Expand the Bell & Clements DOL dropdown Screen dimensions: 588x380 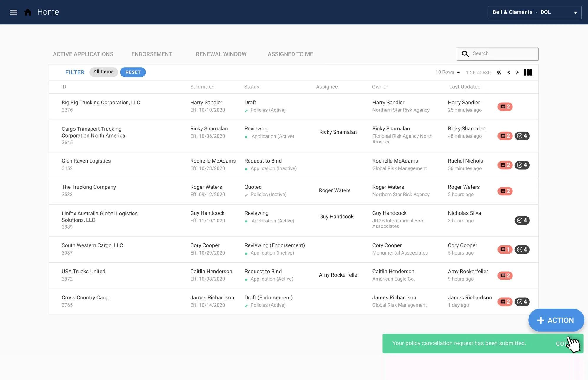click(534, 12)
